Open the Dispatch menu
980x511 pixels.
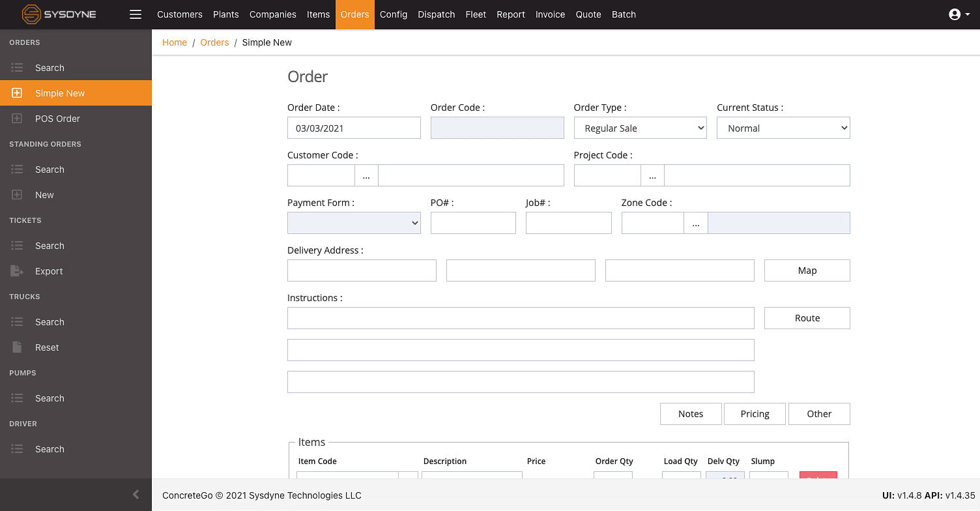tap(436, 14)
